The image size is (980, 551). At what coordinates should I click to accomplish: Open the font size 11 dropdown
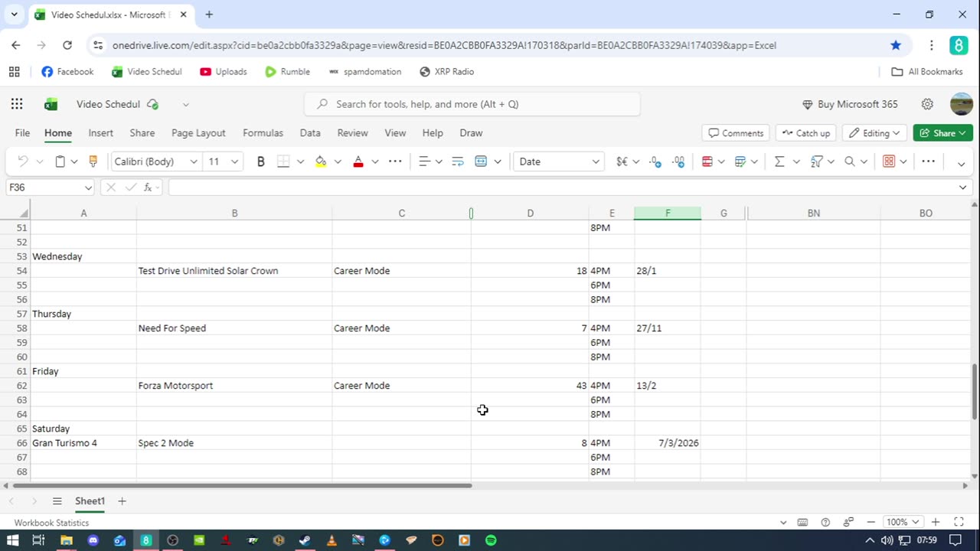click(x=234, y=161)
